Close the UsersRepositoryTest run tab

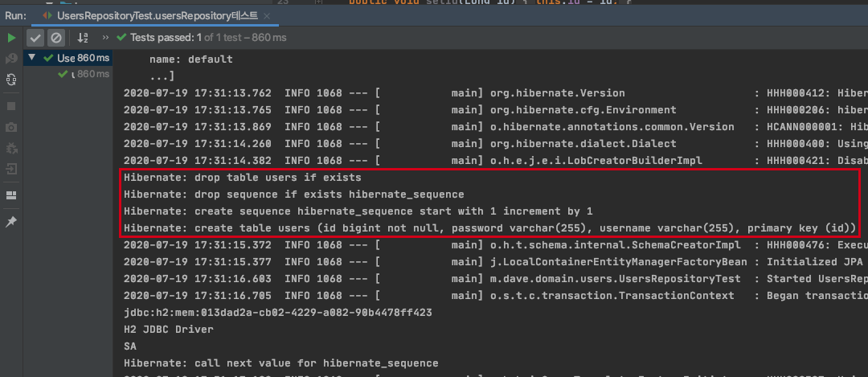(268, 17)
